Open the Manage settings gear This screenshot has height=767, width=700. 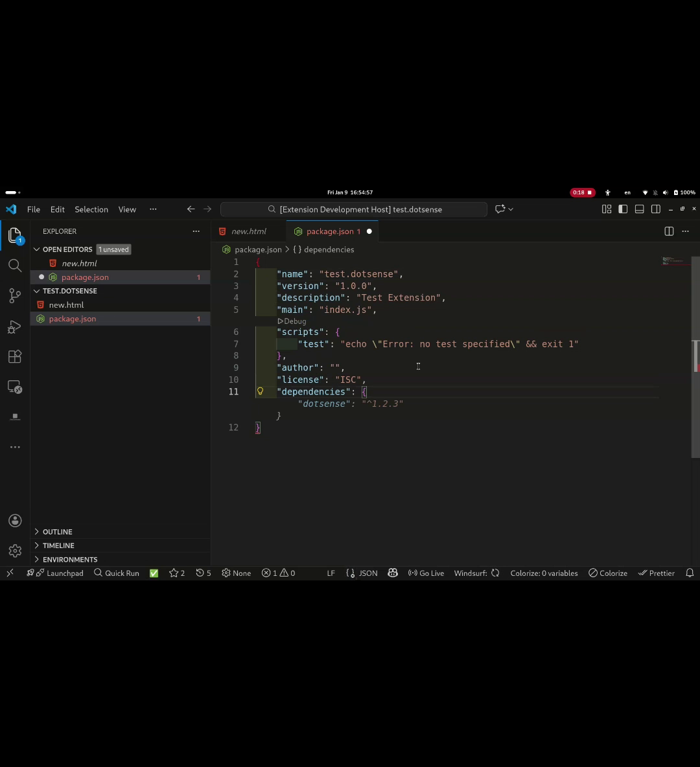tap(14, 550)
